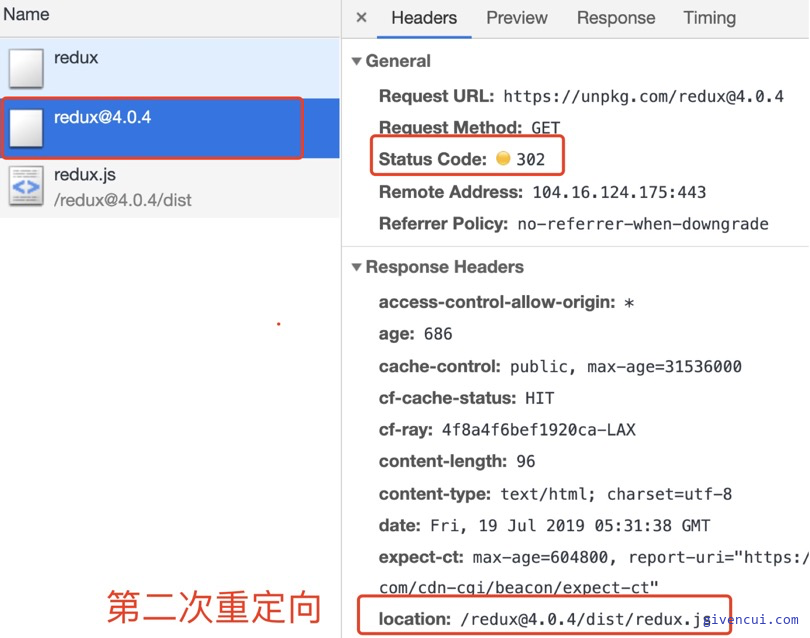Click the yellow status indicator dot next to 302
This screenshot has height=638, width=810.
503,158
